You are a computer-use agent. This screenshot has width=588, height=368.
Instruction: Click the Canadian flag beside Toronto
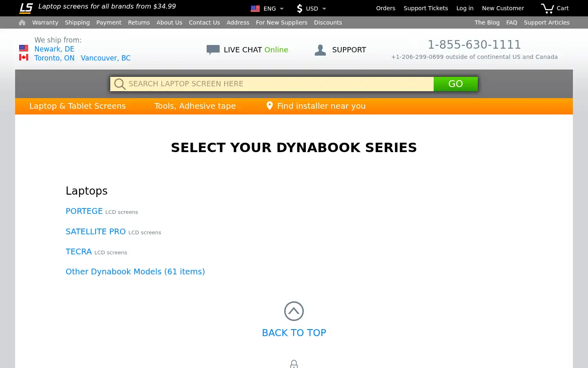pyautogui.click(x=24, y=57)
